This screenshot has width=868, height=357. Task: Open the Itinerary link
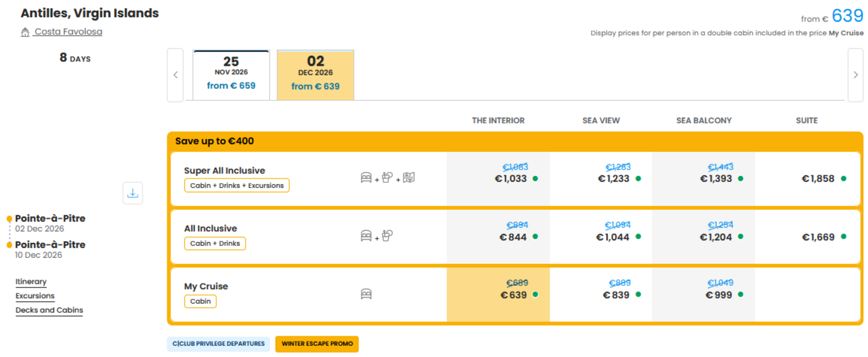click(31, 282)
